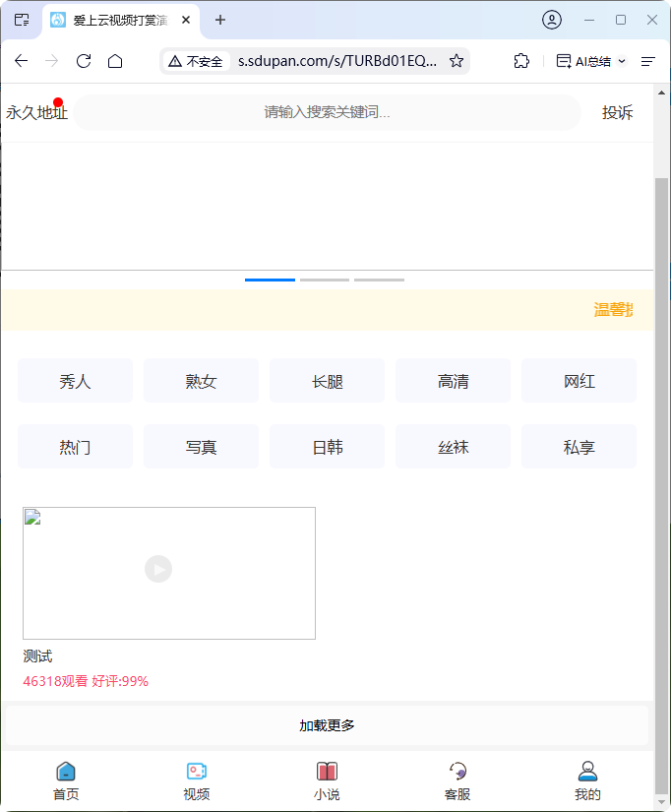Open 小说 in bottom navigation
The height and width of the screenshot is (812, 671).
tap(327, 781)
